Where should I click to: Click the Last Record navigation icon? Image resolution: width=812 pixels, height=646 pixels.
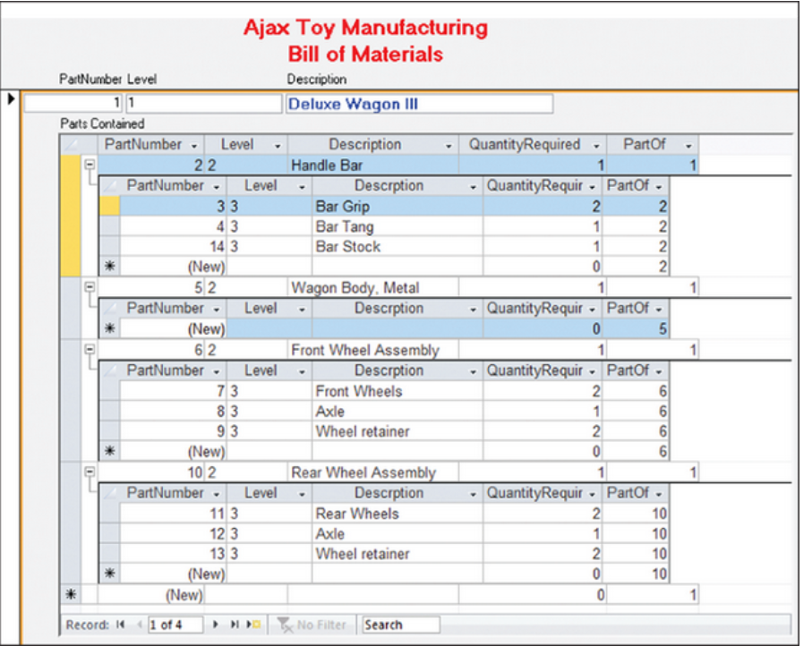point(233,625)
